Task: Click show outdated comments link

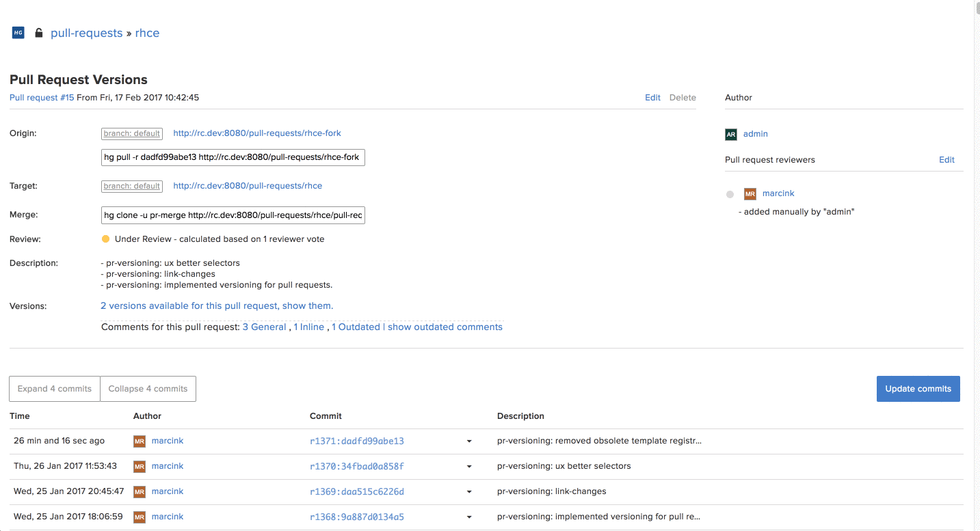Action: click(x=445, y=327)
